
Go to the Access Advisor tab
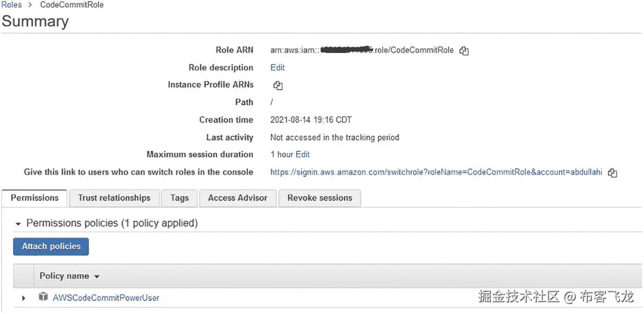click(238, 198)
